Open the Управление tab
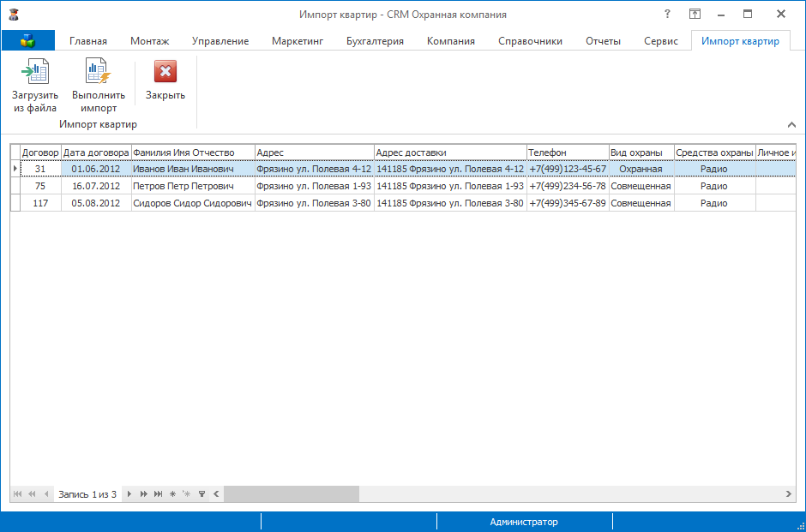Viewport: 806px width, 532px height. (220, 41)
